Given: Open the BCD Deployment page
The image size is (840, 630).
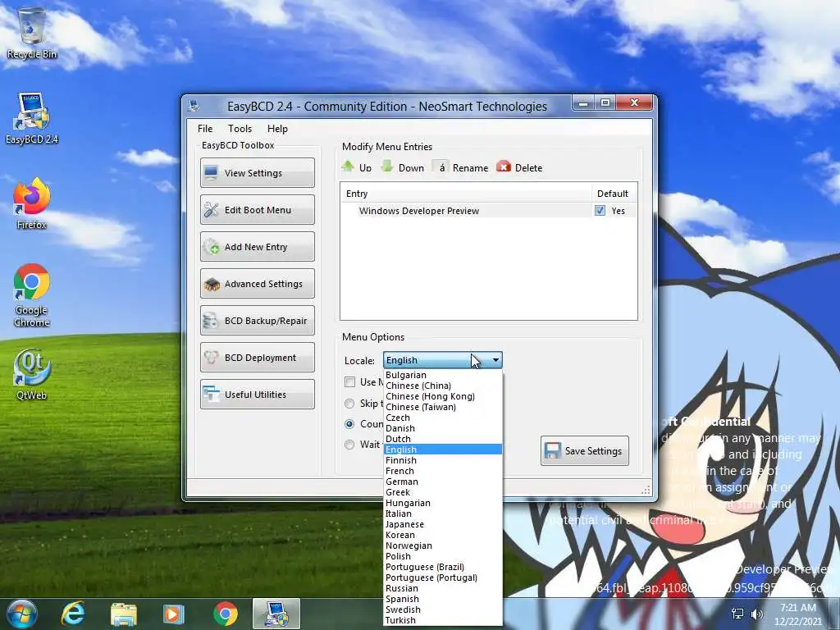Looking at the screenshot, I should [257, 358].
